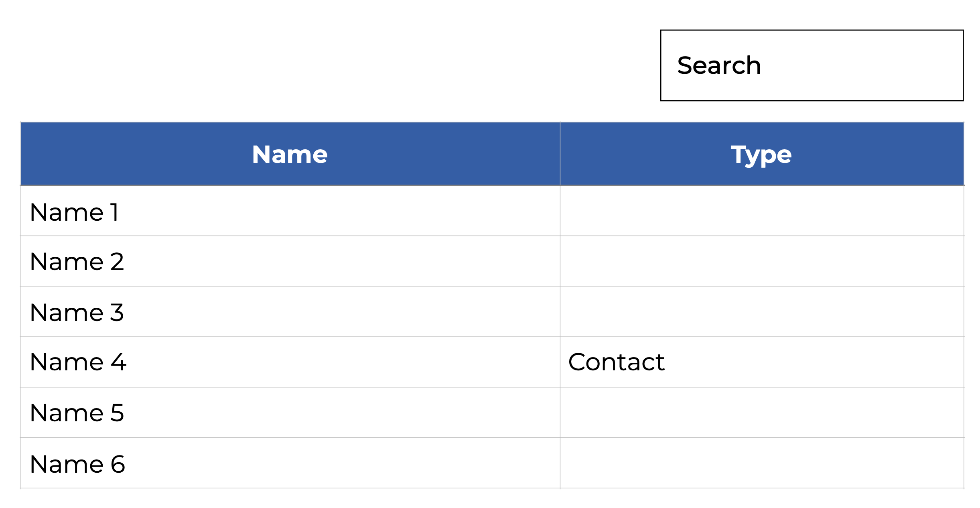The width and height of the screenshot is (980, 508).
Task: Pick the Name 3 cell
Action: click(x=77, y=312)
